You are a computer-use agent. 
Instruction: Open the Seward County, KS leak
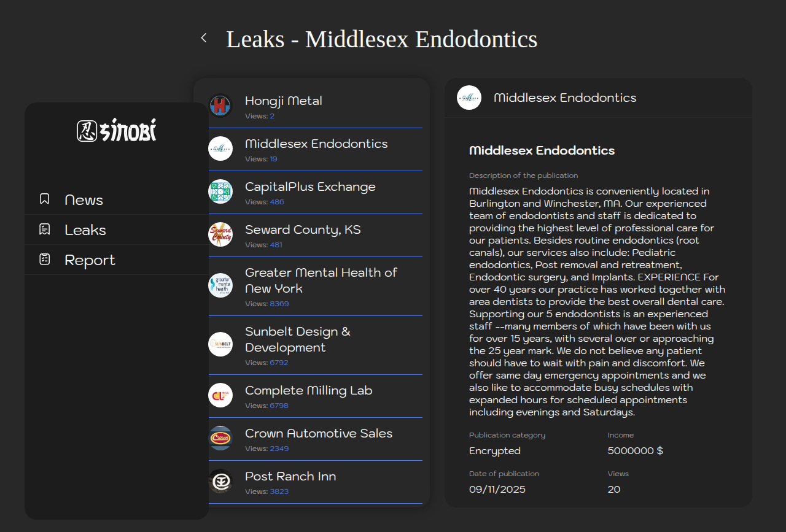tap(303, 229)
